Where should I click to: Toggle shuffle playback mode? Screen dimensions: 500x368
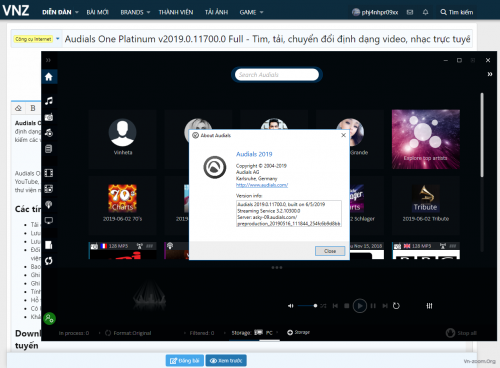(323, 306)
